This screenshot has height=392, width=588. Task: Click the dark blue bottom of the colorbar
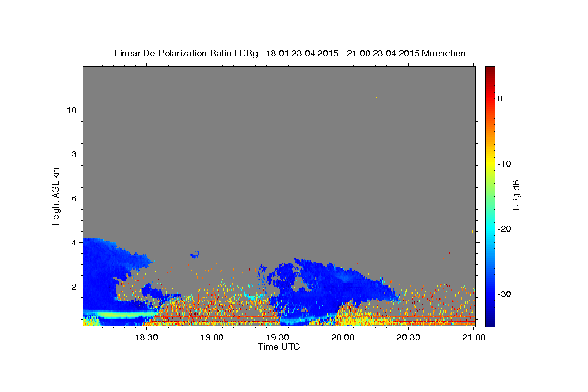pyautogui.click(x=490, y=322)
